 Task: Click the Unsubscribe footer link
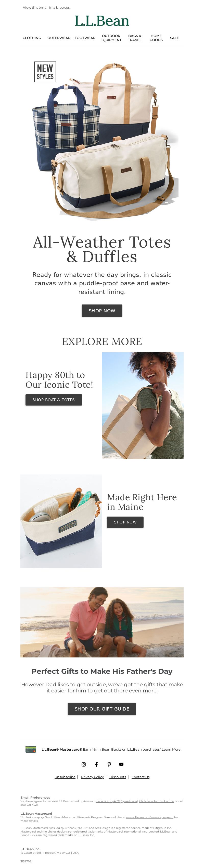tap(65, 777)
